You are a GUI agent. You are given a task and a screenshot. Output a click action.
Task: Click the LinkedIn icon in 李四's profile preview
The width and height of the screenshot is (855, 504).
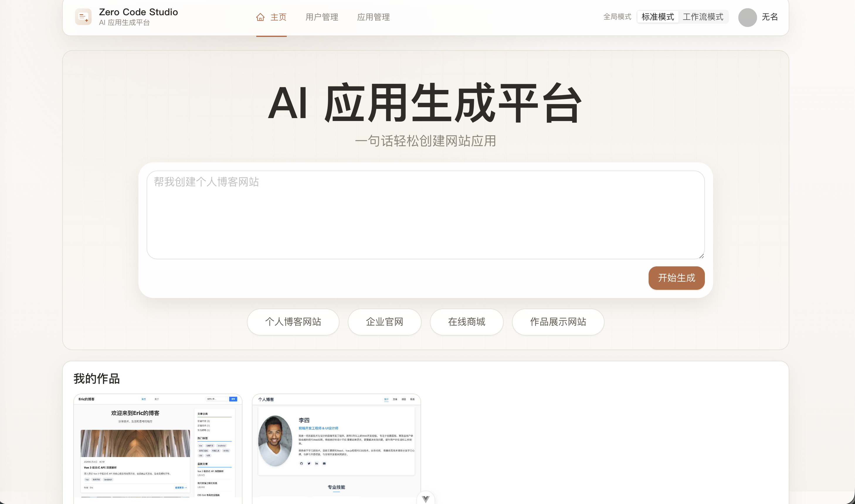coord(317,463)
